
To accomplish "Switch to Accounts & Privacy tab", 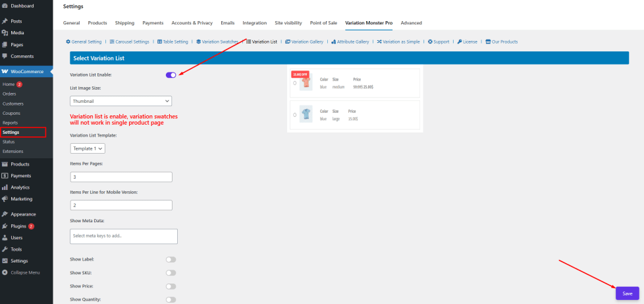I will [192, 23].
